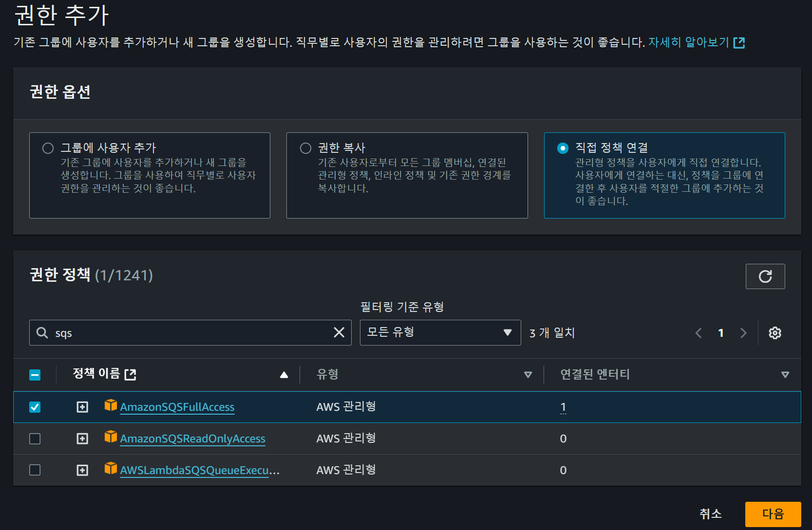Click 다음 button
The image size is (812, 530).
click(x=773, y=514)
